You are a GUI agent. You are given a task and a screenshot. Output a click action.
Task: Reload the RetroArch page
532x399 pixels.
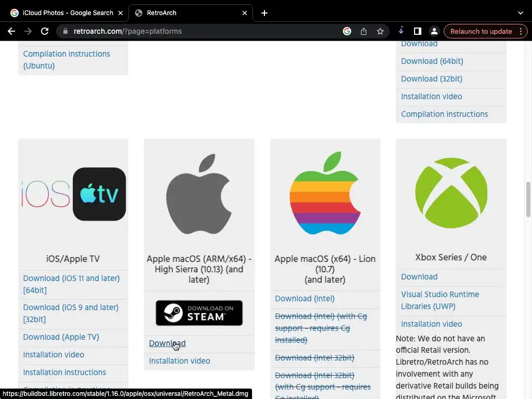click(x=45, y=31)
